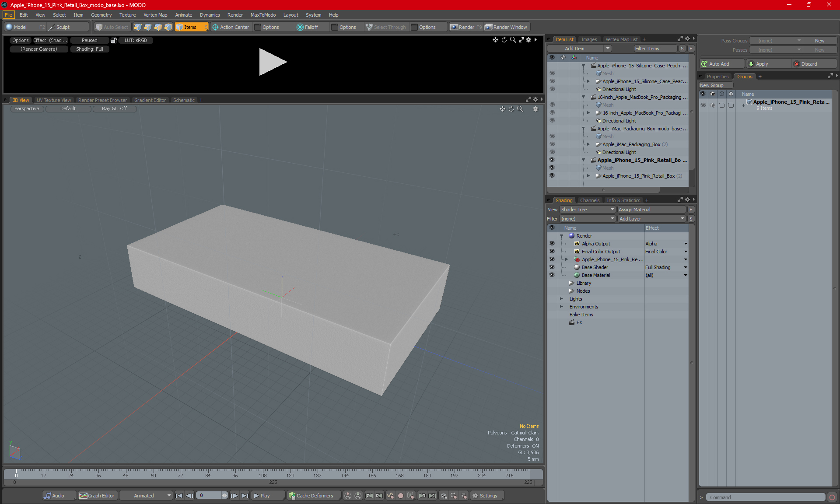Click the Auto Add button

[722, 64]
